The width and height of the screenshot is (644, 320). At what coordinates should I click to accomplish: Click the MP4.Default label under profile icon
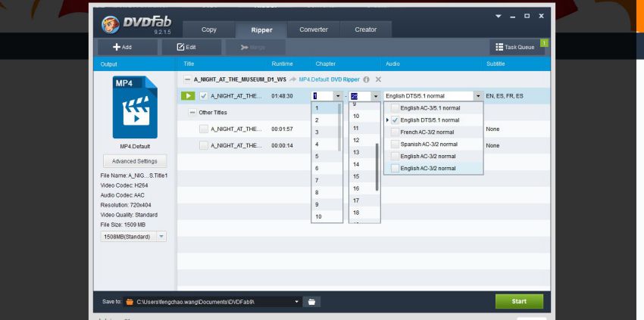click(135, 147)
